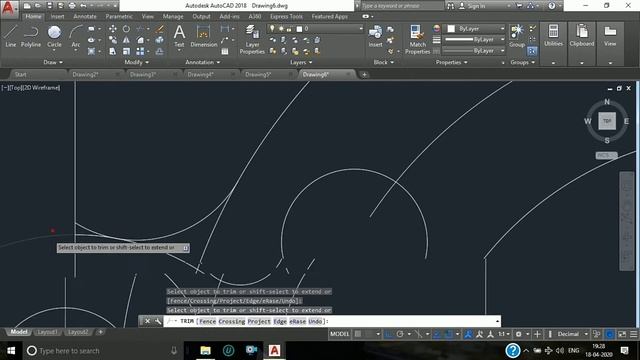Click the Move tool icon
Screen dimensions: 640x360
point(113,29)
